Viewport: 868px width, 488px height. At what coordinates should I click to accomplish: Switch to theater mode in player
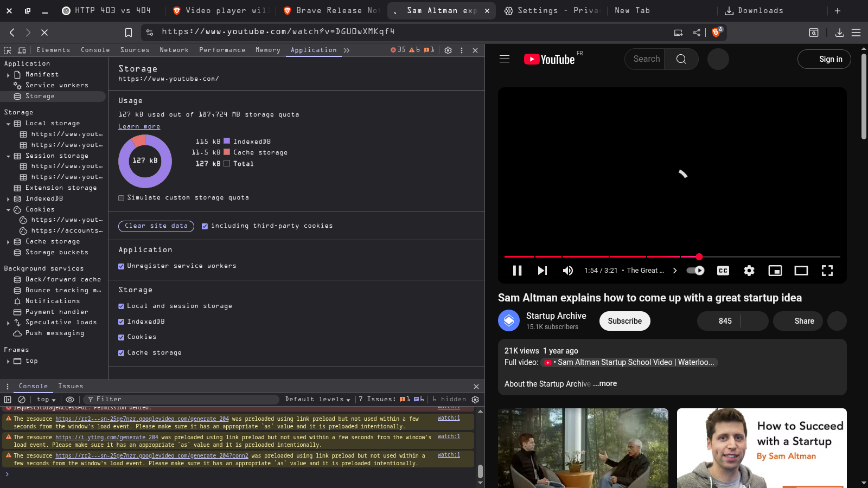coord(801,271)
